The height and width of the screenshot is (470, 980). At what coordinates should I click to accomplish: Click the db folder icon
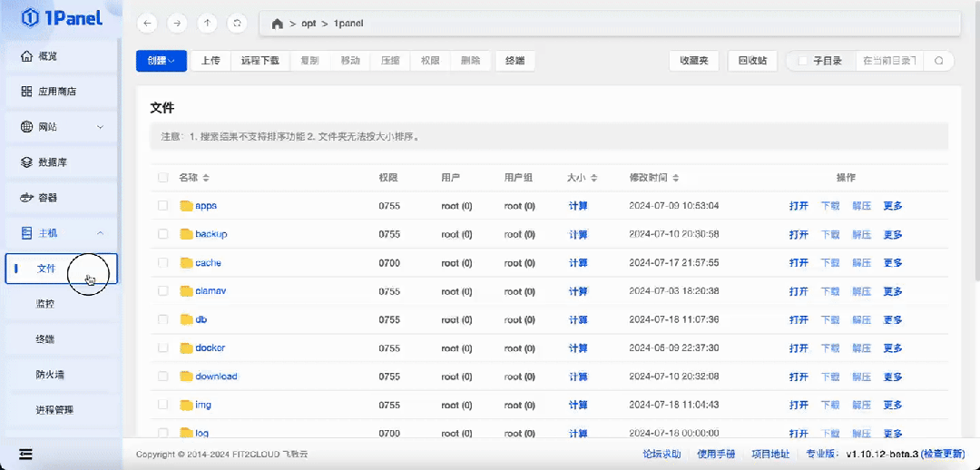tap(186, 319)
